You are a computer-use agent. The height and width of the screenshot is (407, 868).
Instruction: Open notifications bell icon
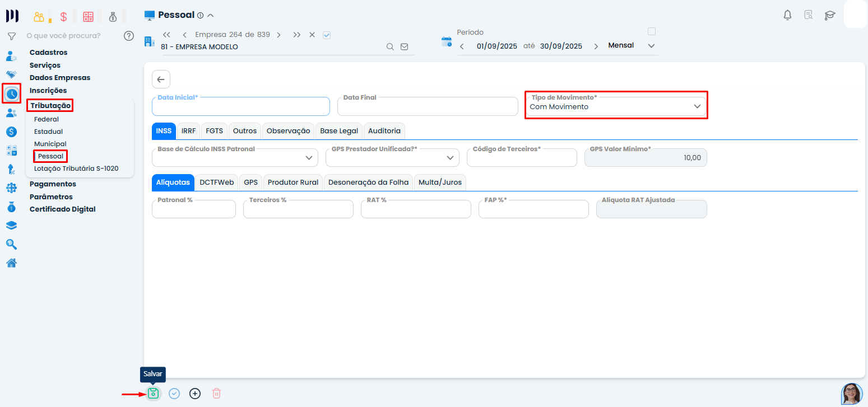point(787,15)
